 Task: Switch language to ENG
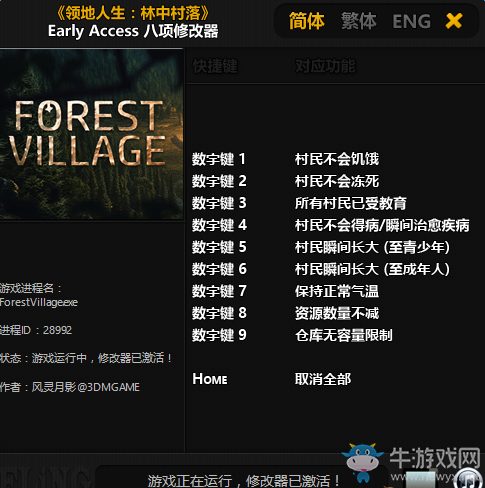(411, 22)
